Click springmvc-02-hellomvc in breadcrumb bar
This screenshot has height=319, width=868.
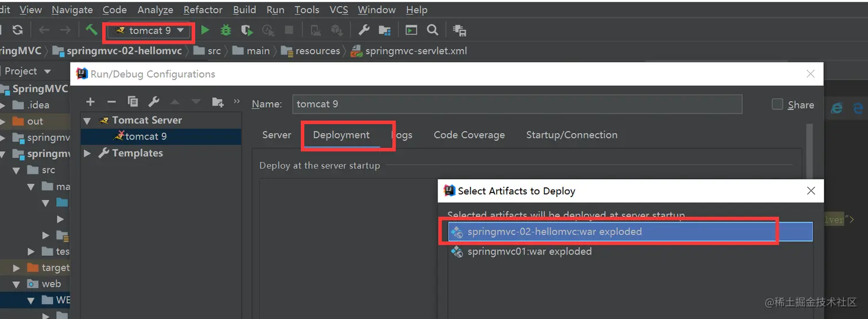click(x=118, y=51)
